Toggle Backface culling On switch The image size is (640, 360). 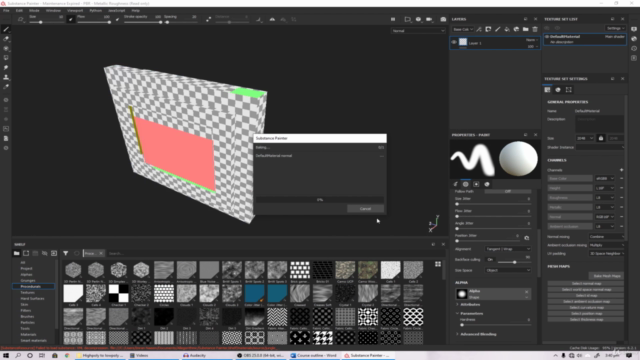coord(490,260)
